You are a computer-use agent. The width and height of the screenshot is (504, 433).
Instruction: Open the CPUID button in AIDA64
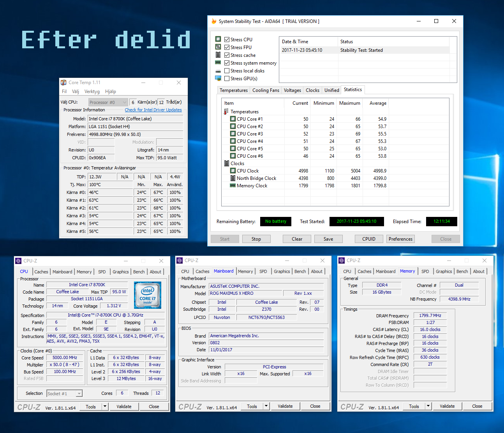click(x=369, y=239)
